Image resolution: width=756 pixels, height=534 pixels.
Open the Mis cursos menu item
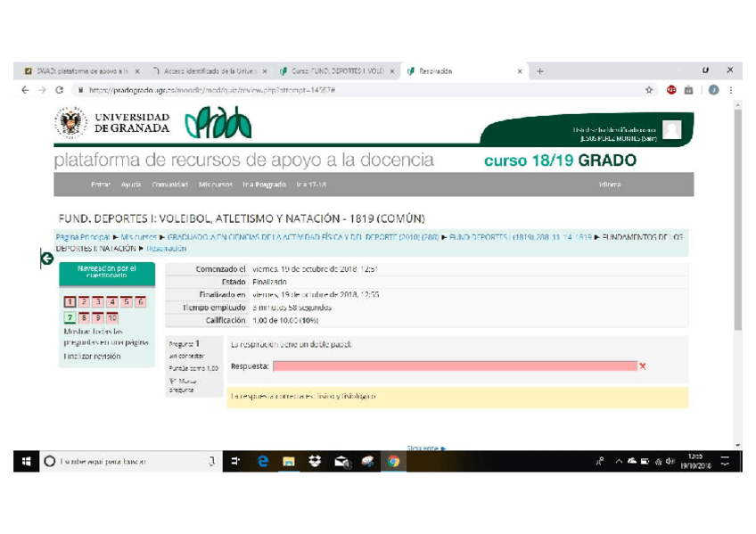pyautogui.click(x=216, y=185)
